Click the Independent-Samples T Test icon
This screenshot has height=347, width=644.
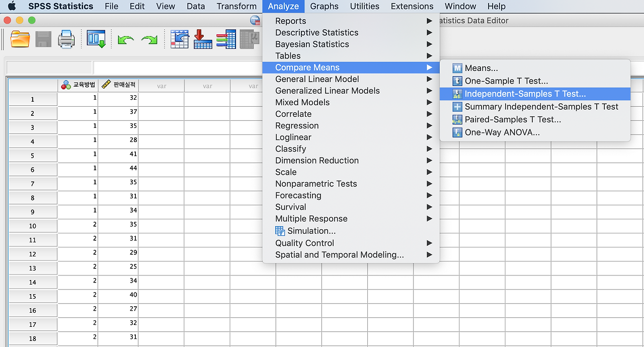pyautogui.click(x=457, y=94)
